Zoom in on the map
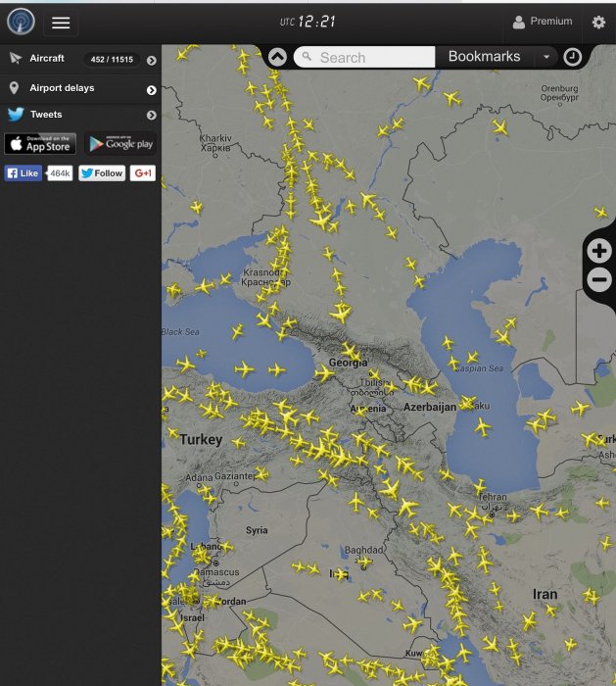 (599, 251)
